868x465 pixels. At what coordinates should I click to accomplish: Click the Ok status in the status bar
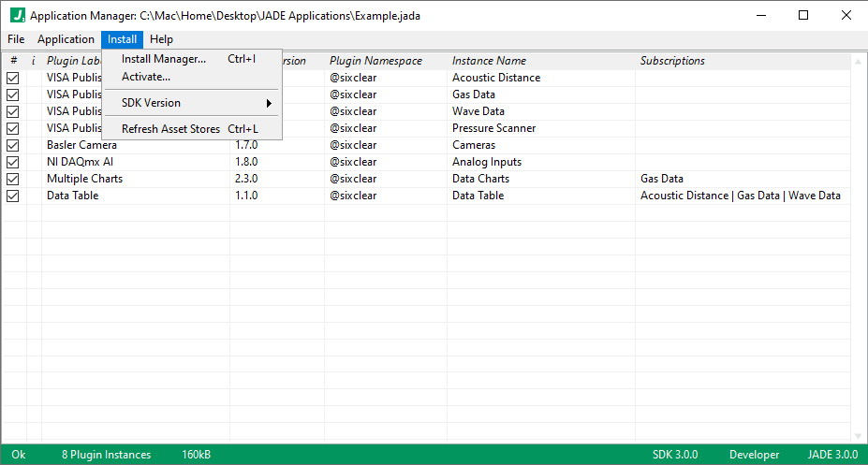click(x=19, y=455)
